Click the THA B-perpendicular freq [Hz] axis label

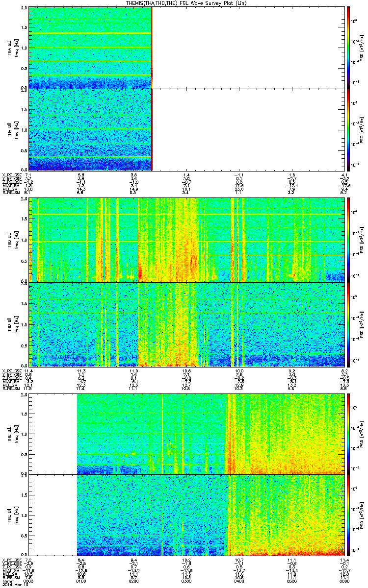(x=16, y=48)
